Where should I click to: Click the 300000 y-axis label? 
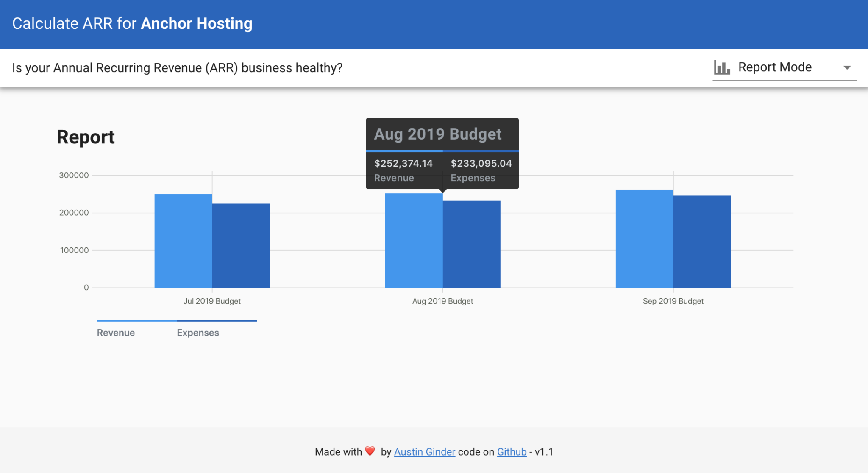coord(74,175)
